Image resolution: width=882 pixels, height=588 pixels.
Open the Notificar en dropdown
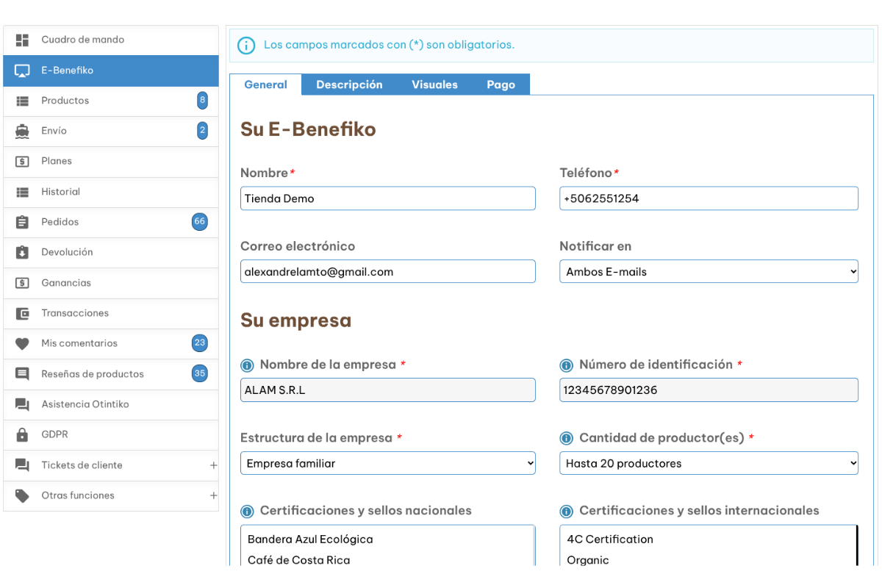(709, 272)
